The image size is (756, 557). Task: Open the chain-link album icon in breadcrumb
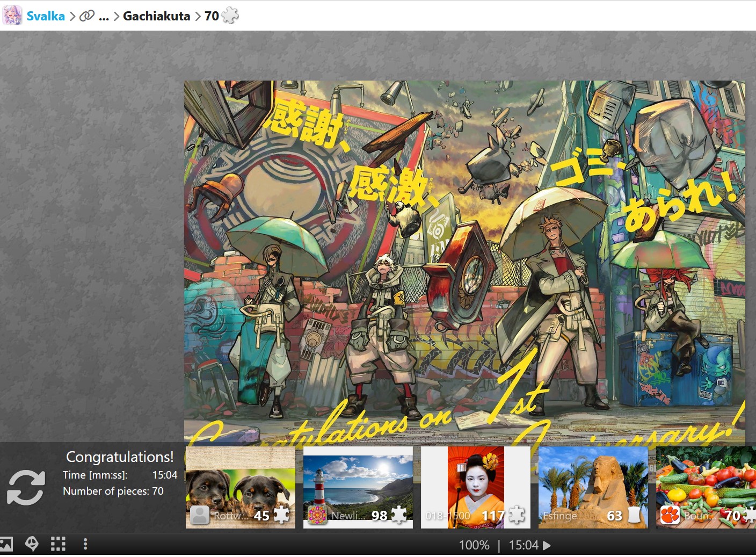tap(87, 16)
